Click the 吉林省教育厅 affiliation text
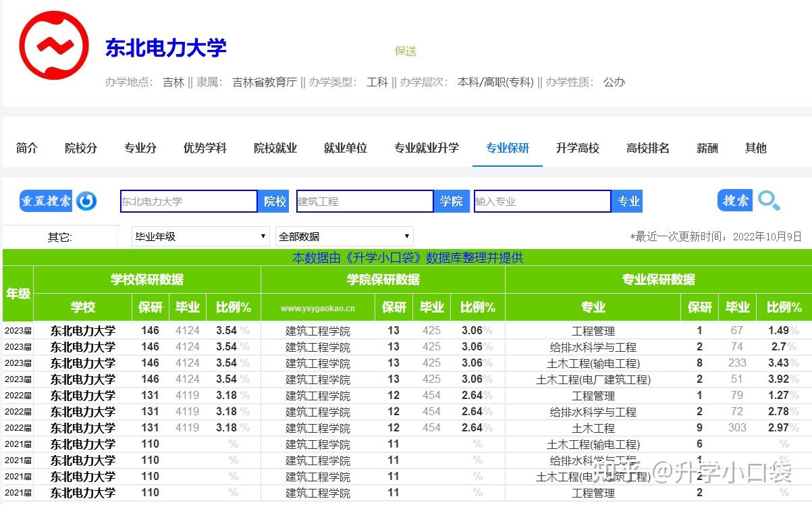 coord(265,82)
